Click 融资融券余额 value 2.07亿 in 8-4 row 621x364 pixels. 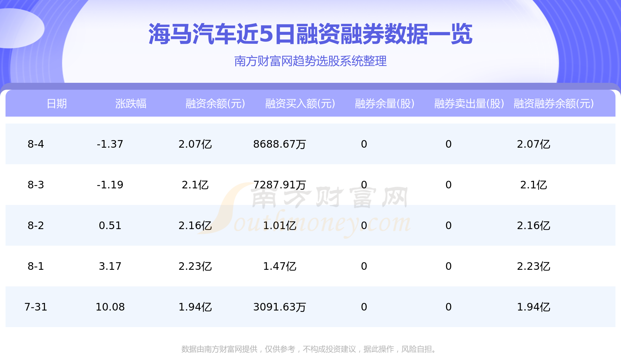(533, 144)
